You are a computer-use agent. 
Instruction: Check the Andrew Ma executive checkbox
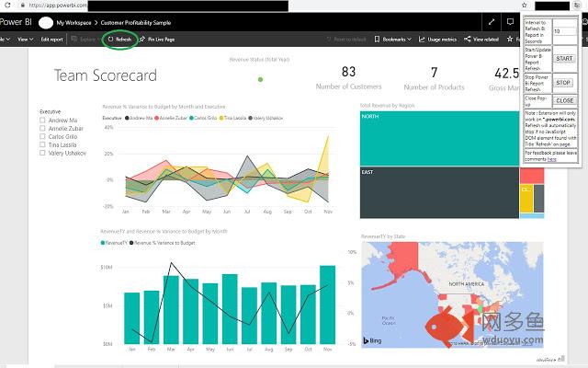click(43, 121)
